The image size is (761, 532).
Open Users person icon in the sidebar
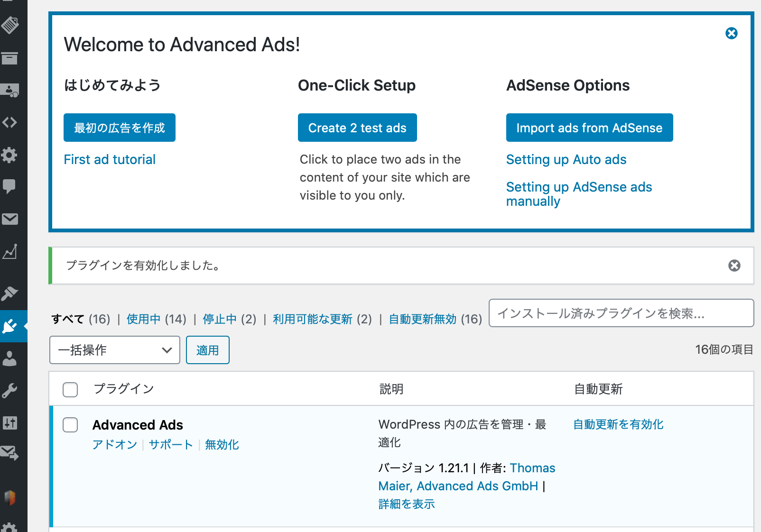coord(9,358)
